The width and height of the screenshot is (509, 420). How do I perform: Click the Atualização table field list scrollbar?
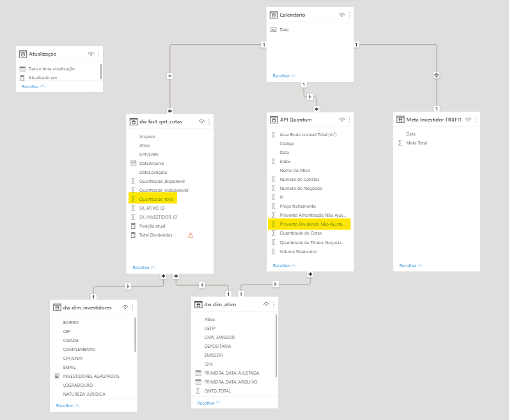pyautogui.click(x=101, y=72)
